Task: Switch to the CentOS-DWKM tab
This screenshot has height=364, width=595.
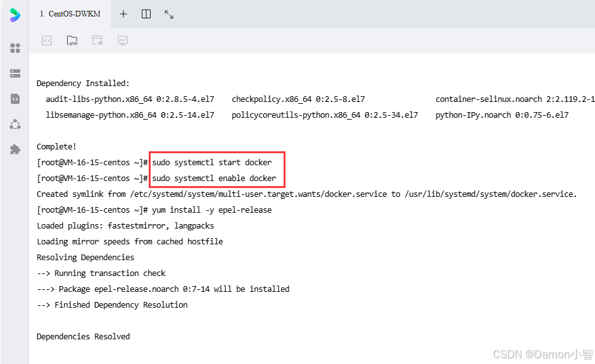Action: coord(70,14)
